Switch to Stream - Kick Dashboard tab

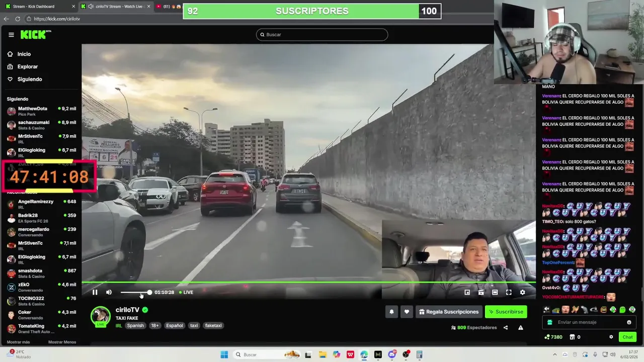(39, 7)
